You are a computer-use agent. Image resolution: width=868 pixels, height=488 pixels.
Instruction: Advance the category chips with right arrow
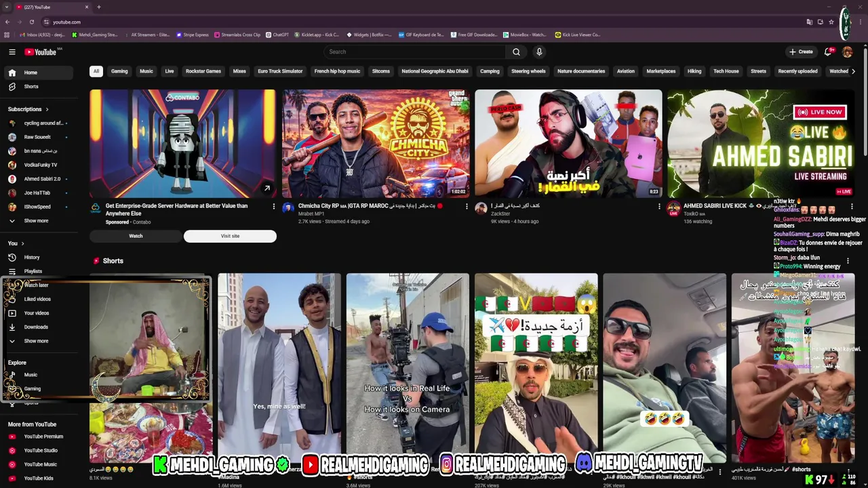pos(853,71)
